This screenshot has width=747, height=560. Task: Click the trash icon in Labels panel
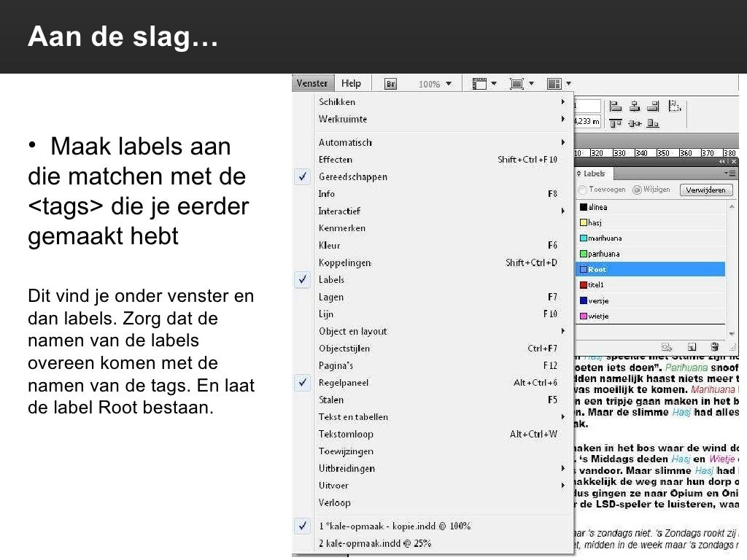[x=714, y=346]
